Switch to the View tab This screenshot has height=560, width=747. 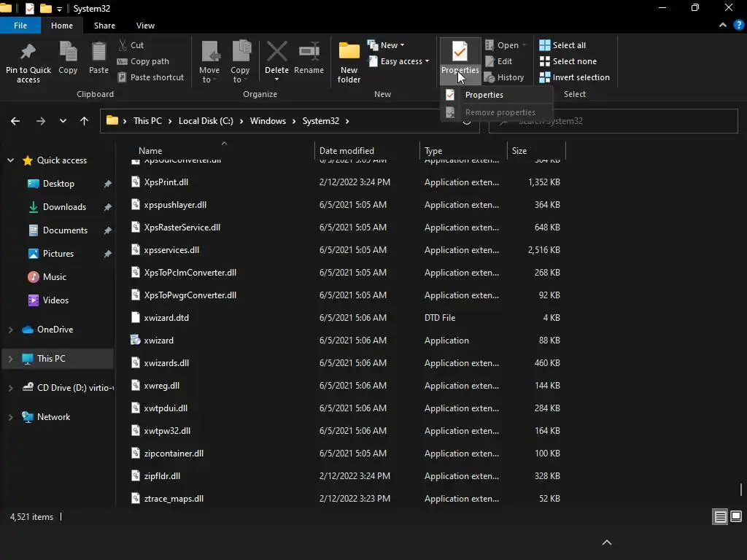(145, 26)
